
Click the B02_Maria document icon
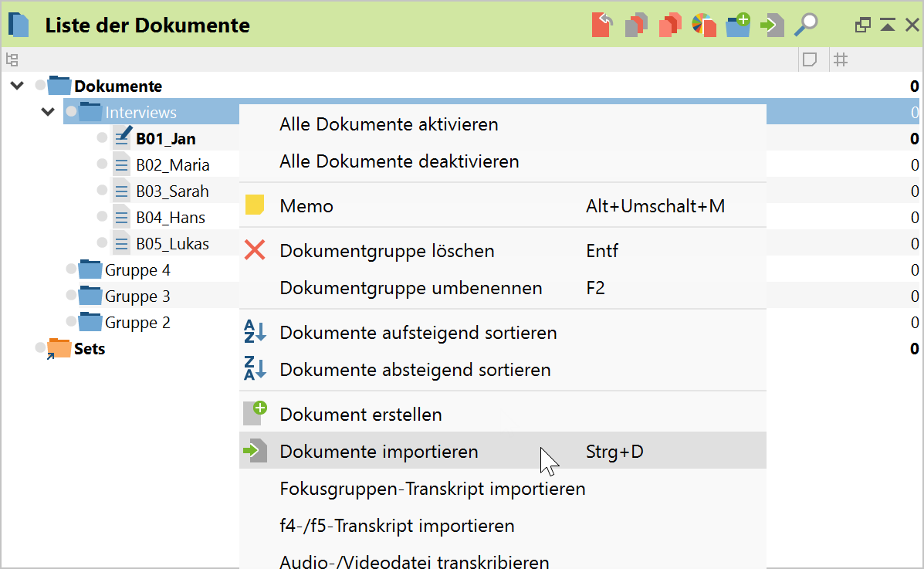tap(120, 164)
